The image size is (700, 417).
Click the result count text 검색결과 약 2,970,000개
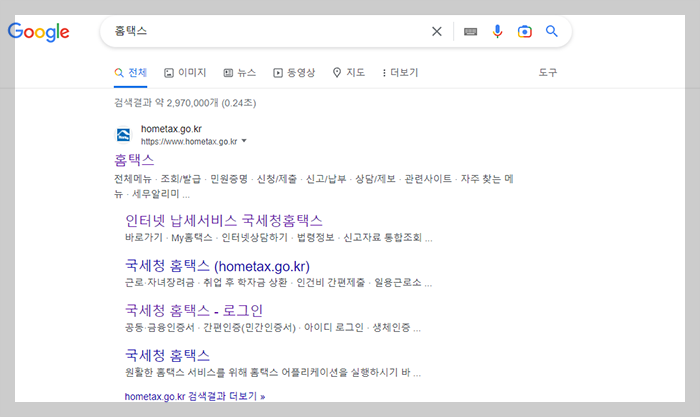[185, 103]
